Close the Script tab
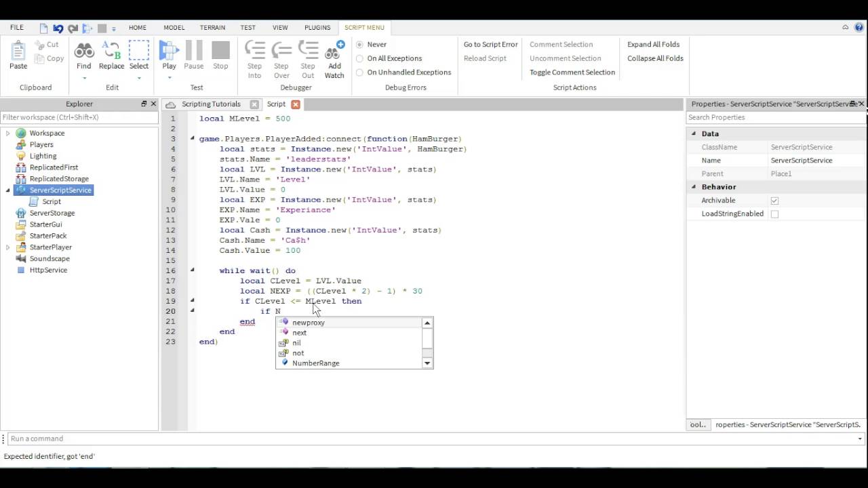This screenshot has height=488, width=868. tap(296, 104)
